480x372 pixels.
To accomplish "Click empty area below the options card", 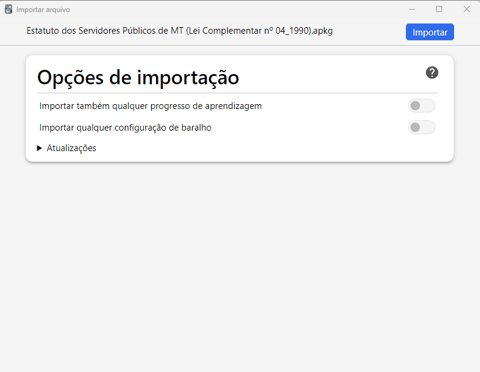I will click(240, 267).
